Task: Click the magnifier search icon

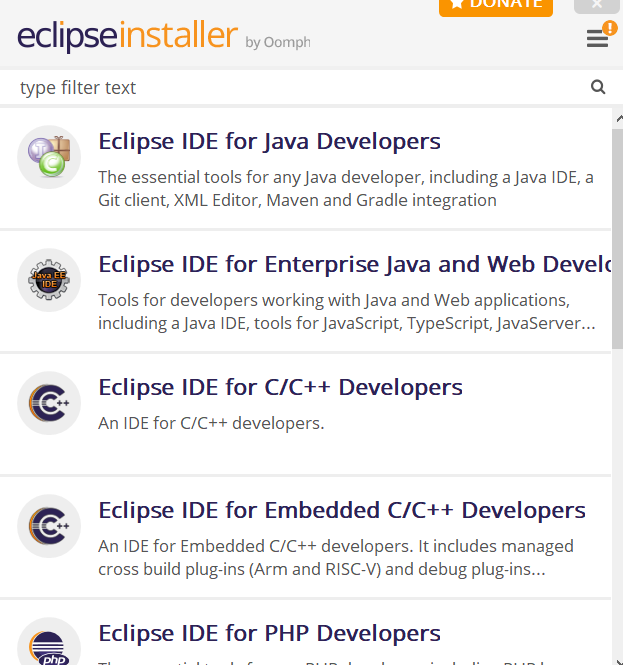Action: point(598,87)
